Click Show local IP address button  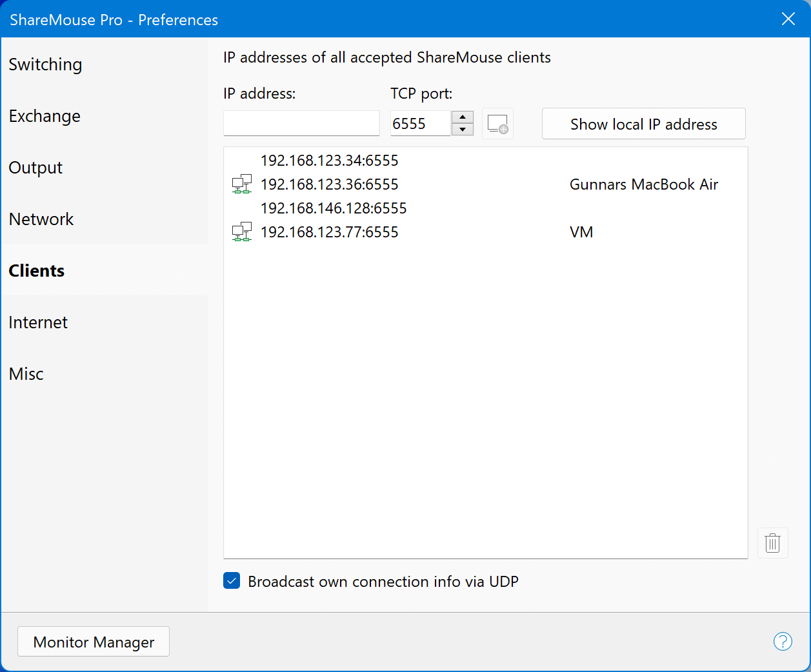[644, 124]
